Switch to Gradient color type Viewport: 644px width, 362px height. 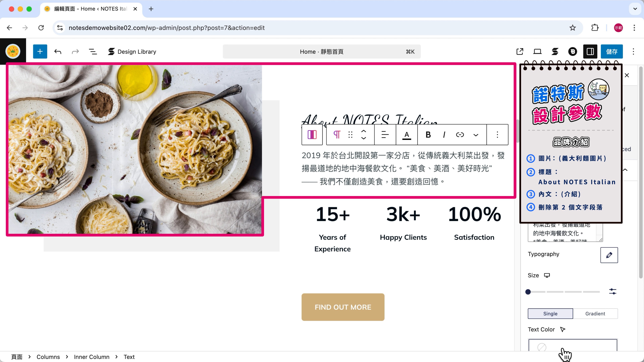(595, 314)
